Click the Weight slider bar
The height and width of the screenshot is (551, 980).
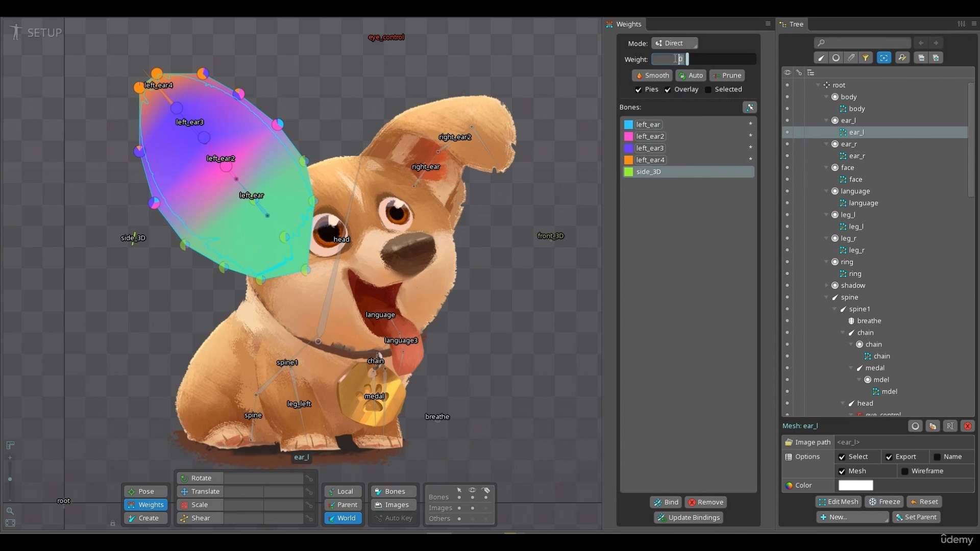[x=704, y=59]
